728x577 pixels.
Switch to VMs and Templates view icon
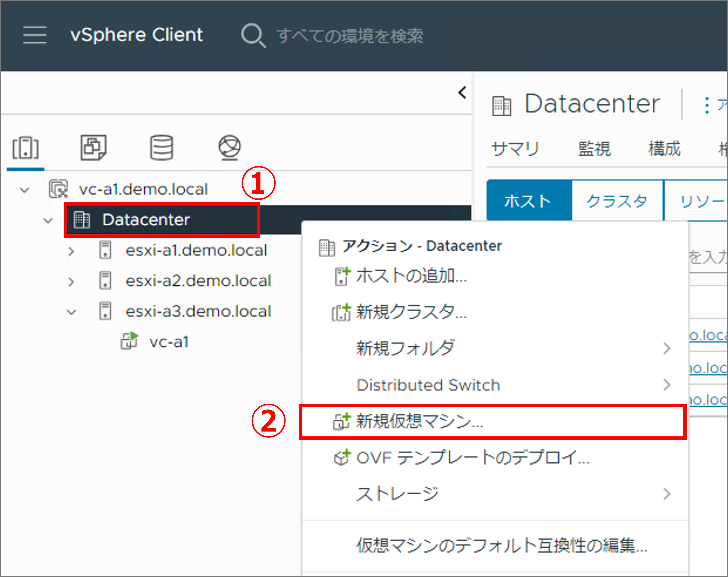[x=94, y=147]
